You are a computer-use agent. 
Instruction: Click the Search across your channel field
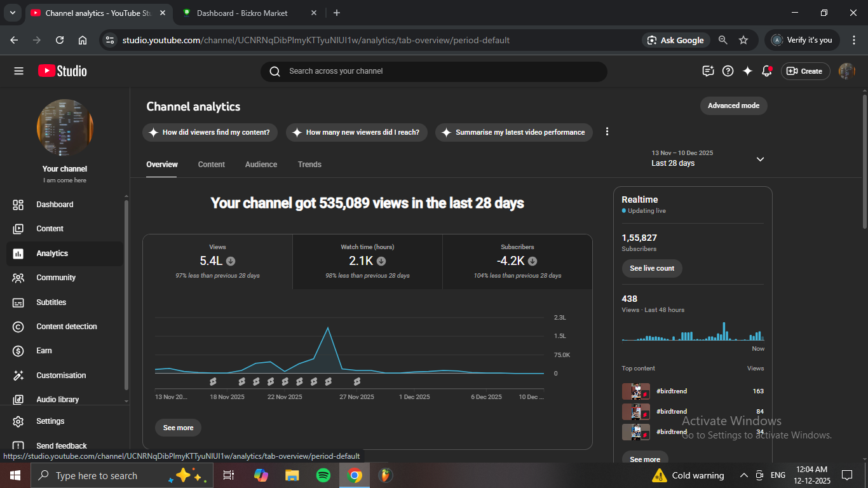[433, 71]
